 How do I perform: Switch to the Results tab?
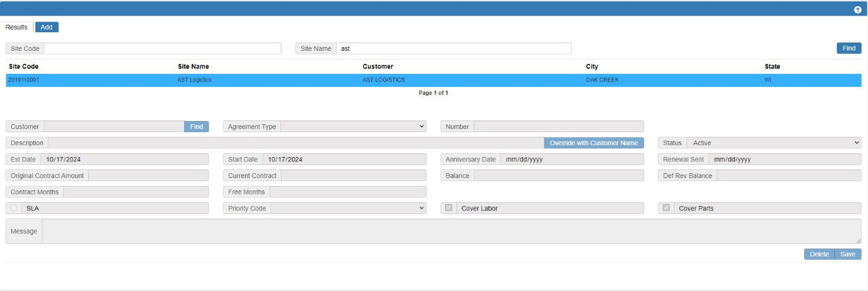tap(17, 27)
